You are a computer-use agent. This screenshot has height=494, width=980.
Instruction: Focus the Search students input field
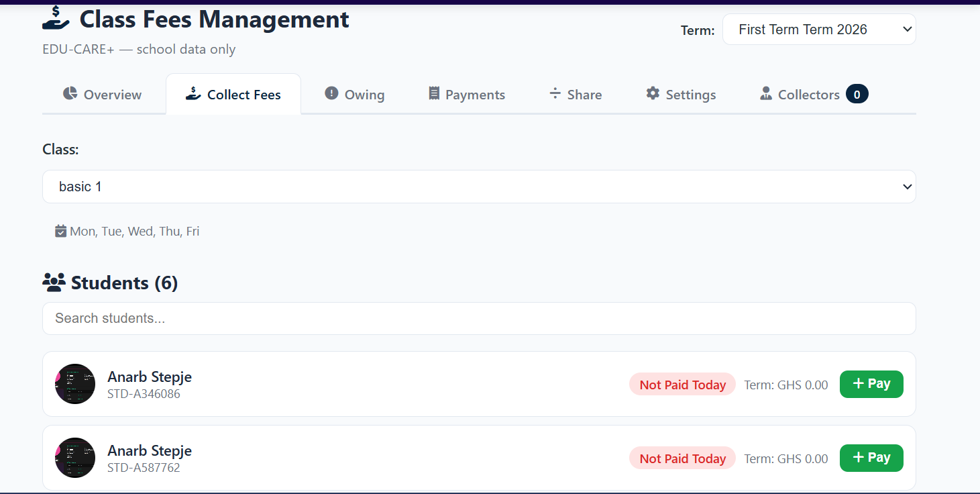(478, 318)
